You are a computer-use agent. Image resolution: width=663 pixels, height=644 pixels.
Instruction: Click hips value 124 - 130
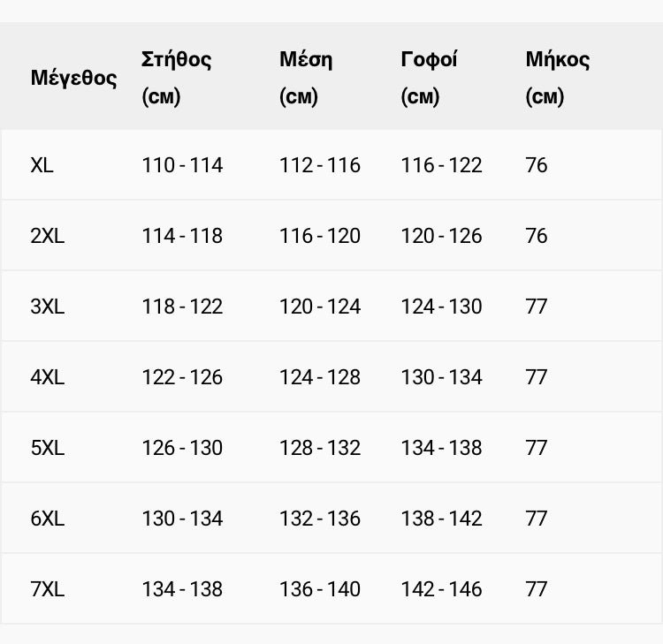point(441,307)
